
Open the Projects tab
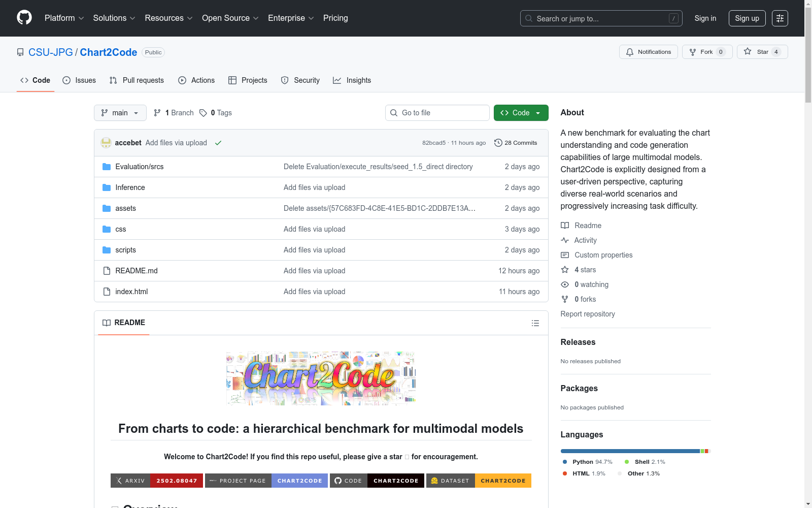click(x=248, y=80)
